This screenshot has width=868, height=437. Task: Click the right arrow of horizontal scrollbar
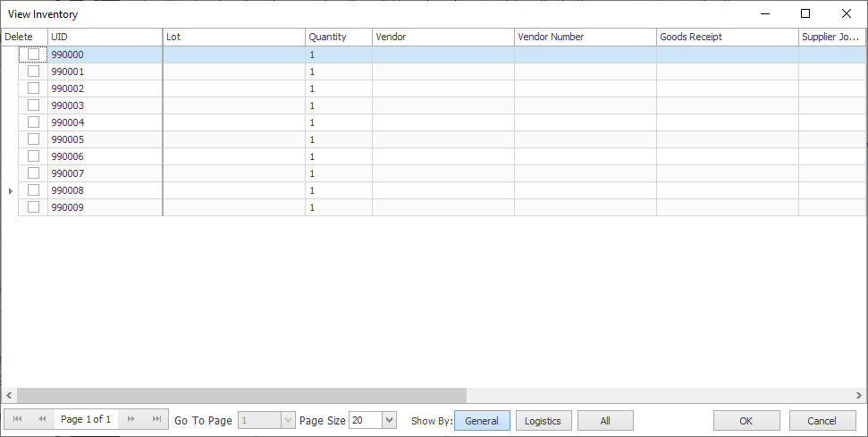coord(858,395)
